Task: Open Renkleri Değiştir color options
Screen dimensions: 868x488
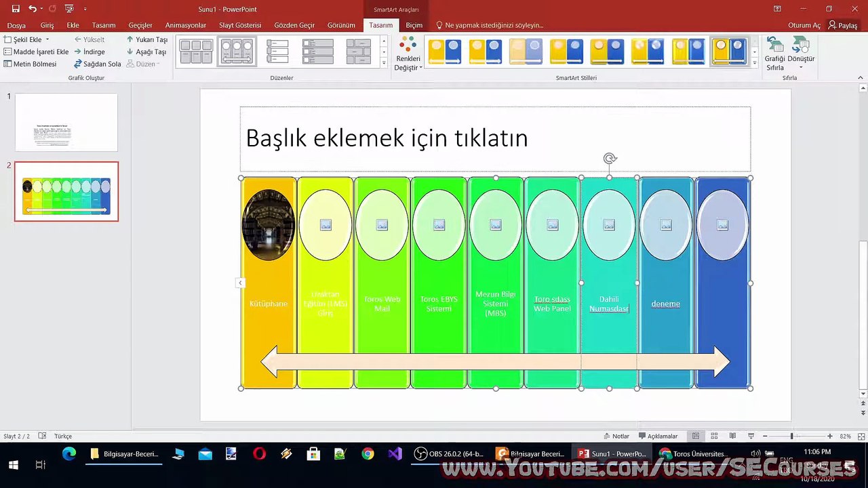Action: (408, 54)
